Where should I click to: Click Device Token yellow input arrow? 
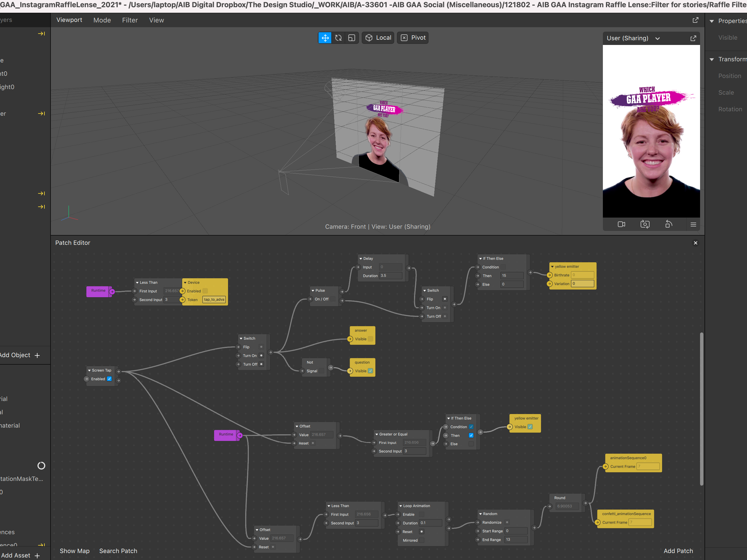pos(182,300)
